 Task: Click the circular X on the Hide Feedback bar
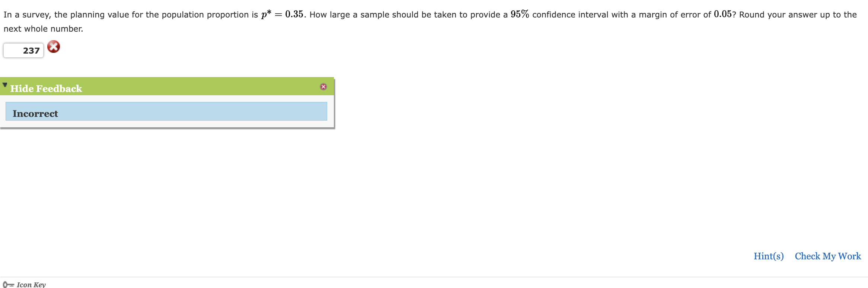pos(323,86)
